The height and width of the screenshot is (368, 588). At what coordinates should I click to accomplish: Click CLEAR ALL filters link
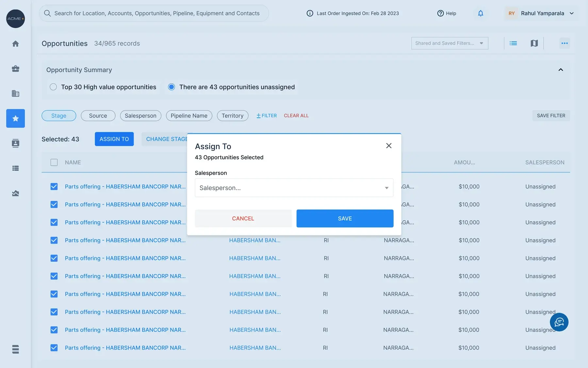[x=296, y=115]
